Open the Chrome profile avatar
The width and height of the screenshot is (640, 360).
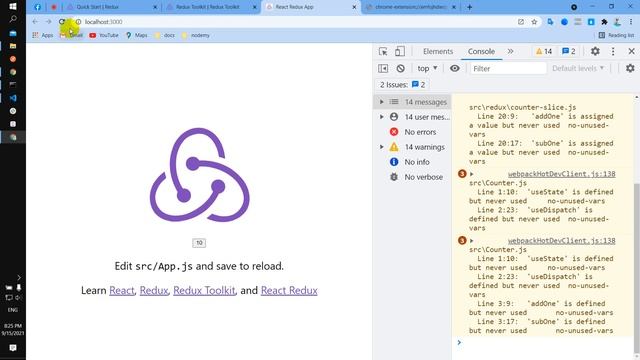coord(617,22)
